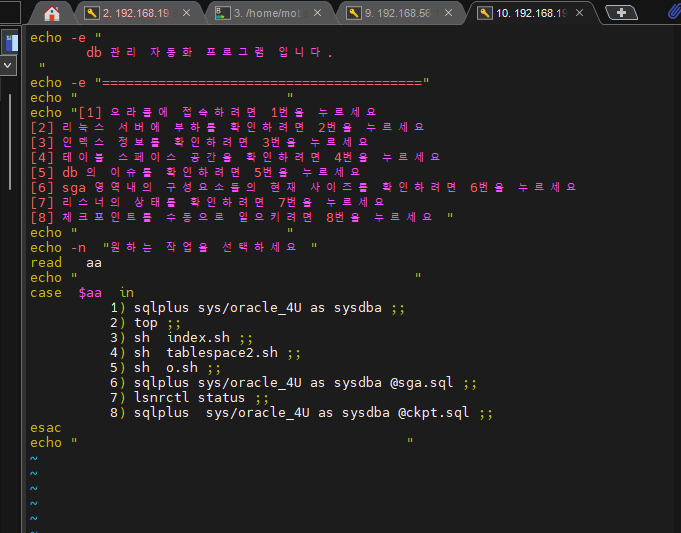The image size is (681, 533).
Task: Click the 'read aa' line
Action: tap(66, 262)
